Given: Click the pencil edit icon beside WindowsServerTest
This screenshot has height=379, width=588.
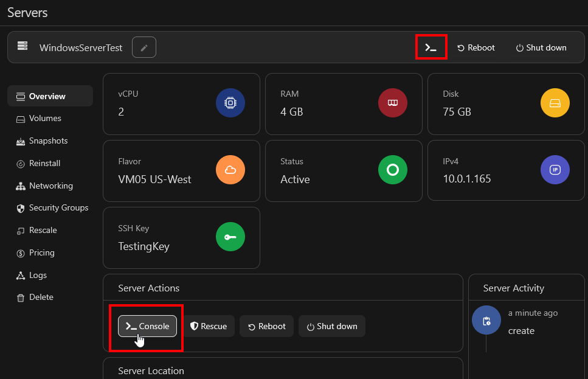Looking at the screenshot, I should (x=144, y=47).
